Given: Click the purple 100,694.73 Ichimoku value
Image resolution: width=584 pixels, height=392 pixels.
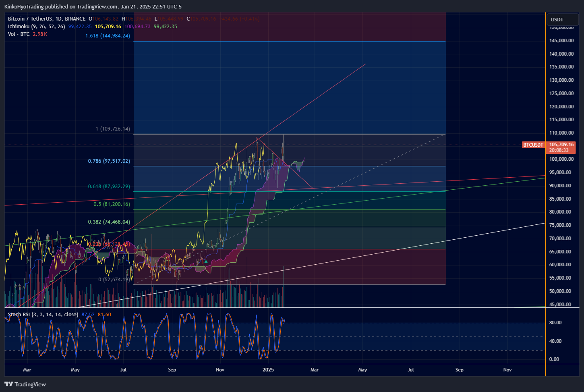Looking at the screenshot, I should 137,26.
